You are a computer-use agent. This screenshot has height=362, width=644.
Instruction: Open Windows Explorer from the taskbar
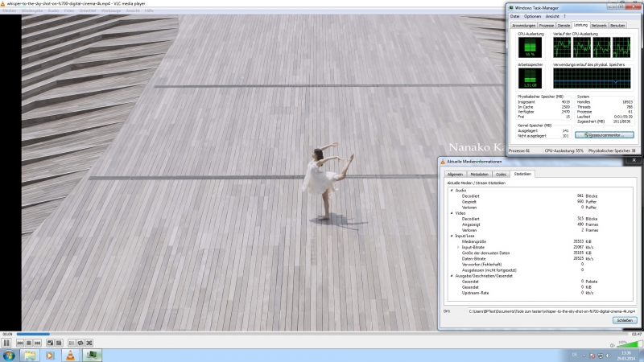[x=30, y=356]
